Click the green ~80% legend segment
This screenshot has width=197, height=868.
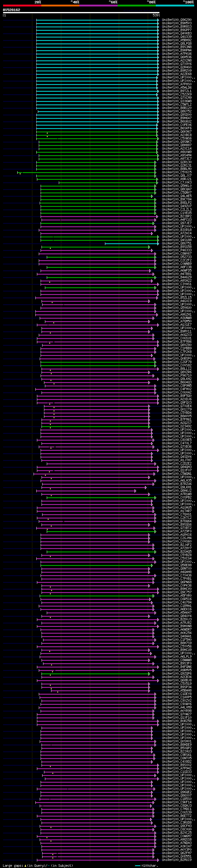tap(137, 6)
